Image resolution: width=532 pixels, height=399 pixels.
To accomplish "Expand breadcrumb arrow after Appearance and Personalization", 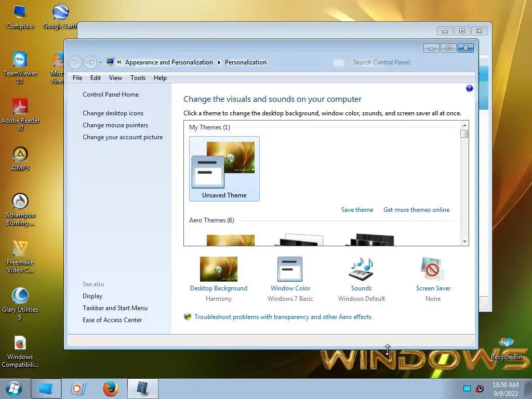I will click(219, 62).
